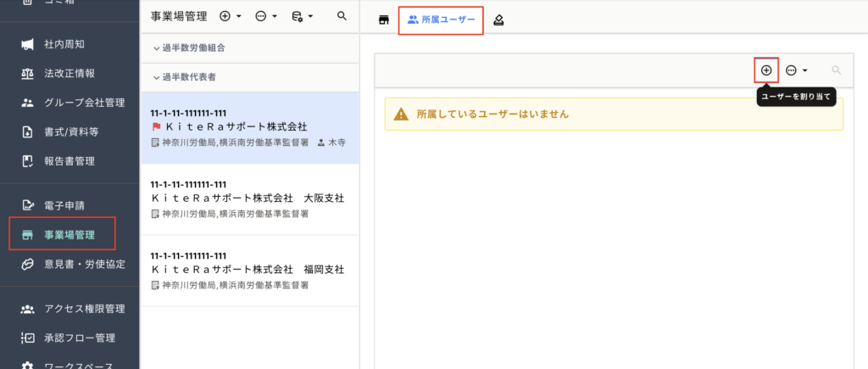Open the store icon tab
The width and height of the screenshot is (868, 369).
tap(383, 20)
